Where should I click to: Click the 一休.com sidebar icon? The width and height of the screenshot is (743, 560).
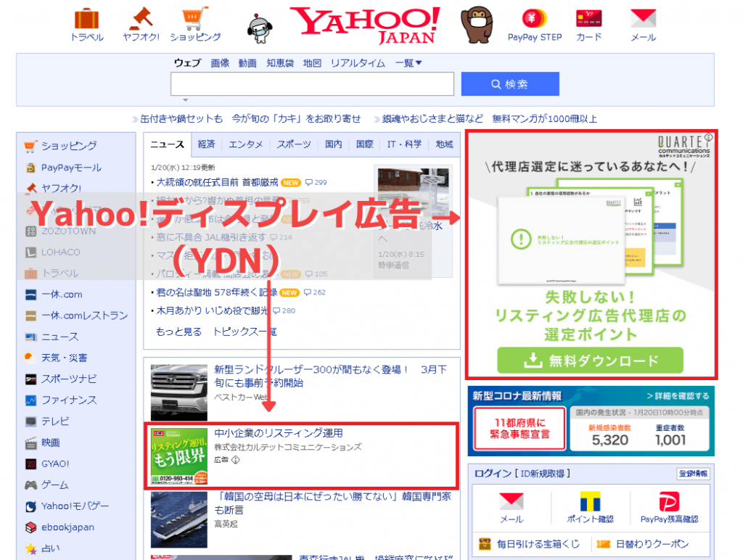(30, 295)
